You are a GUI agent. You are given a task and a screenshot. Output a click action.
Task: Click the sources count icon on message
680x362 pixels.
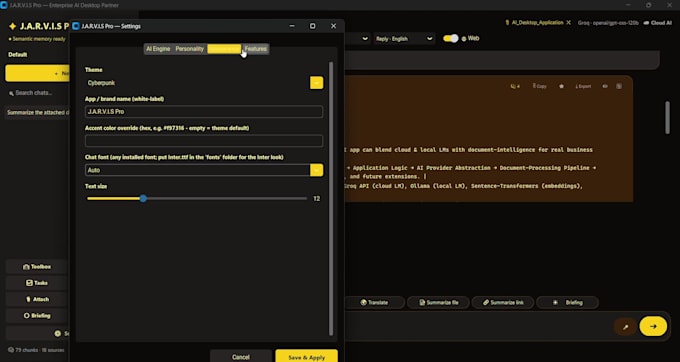pos(515,86)
